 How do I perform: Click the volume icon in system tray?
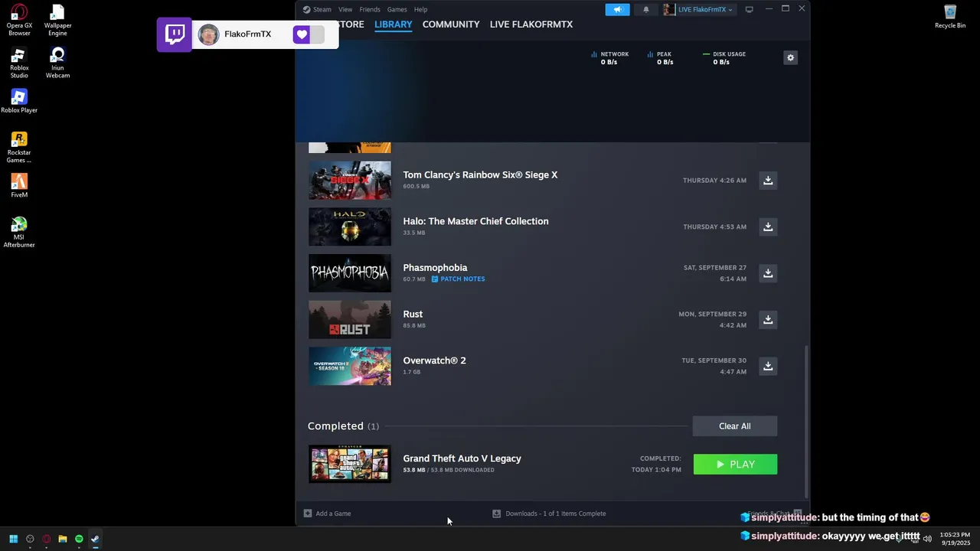[x=927, y=539]
